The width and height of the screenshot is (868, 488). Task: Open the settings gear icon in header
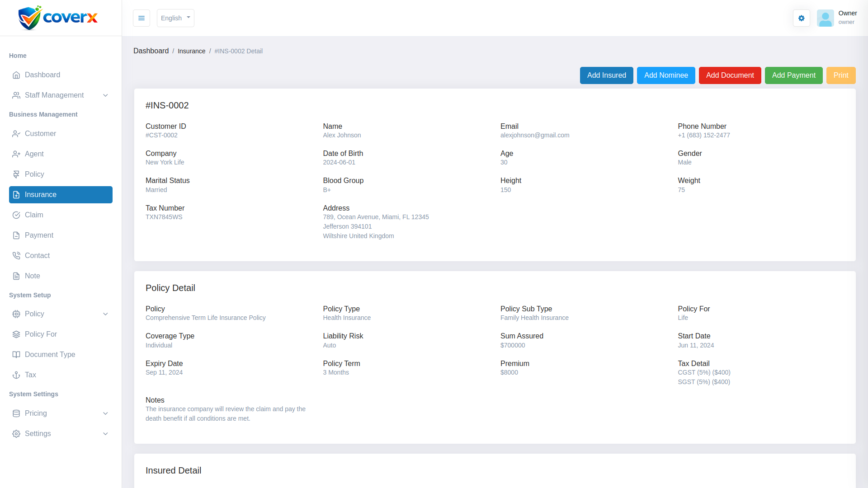click(x=801, y=18)
